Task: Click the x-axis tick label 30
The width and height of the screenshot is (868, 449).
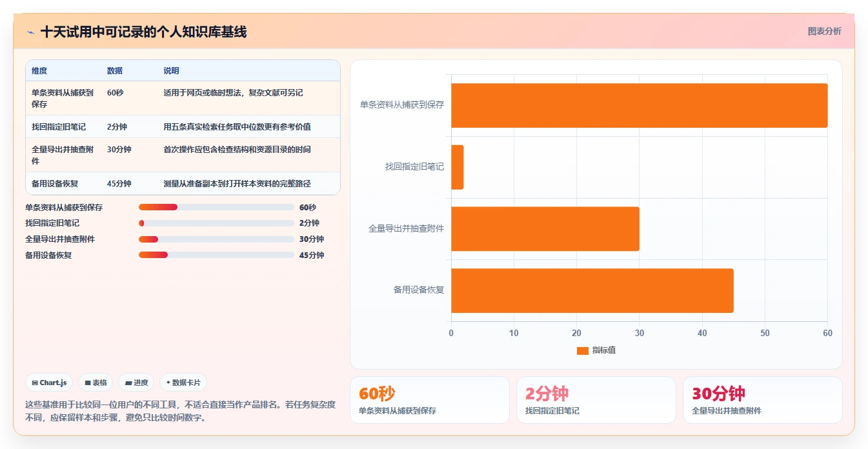Action: (639, 334)
